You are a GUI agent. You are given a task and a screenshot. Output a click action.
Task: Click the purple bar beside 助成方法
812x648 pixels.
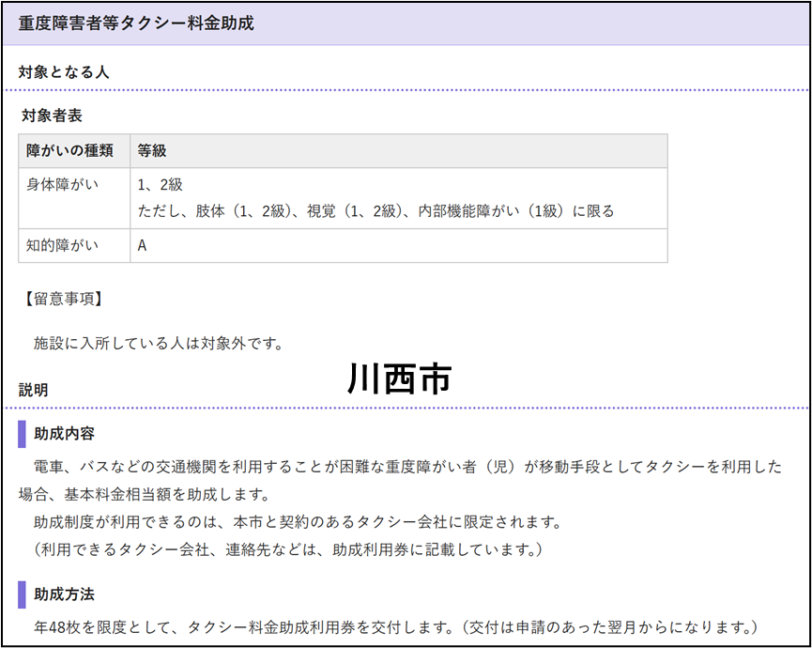22,594
